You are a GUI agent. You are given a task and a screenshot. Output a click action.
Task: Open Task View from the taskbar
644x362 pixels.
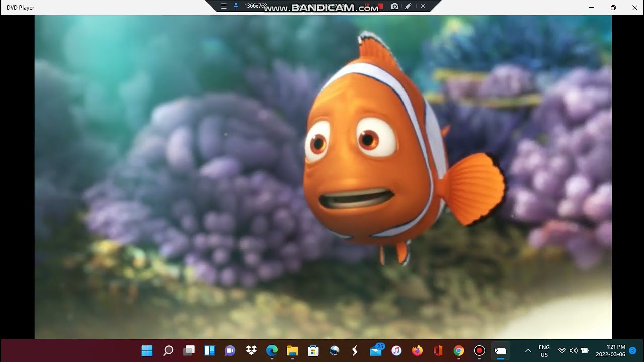(189, 351)
